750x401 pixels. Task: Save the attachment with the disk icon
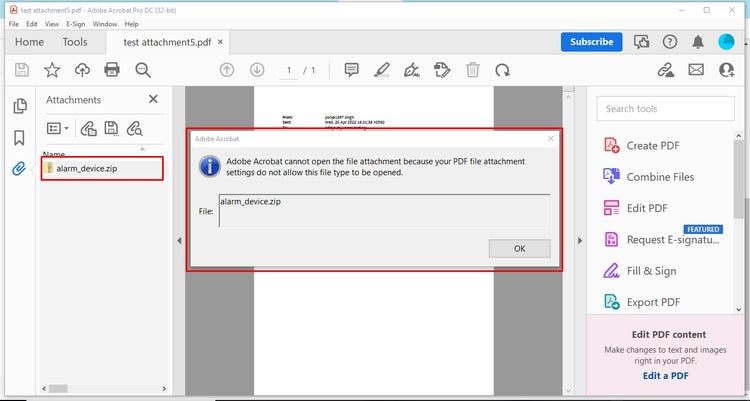pyautogui.click(x=111, y=128)
